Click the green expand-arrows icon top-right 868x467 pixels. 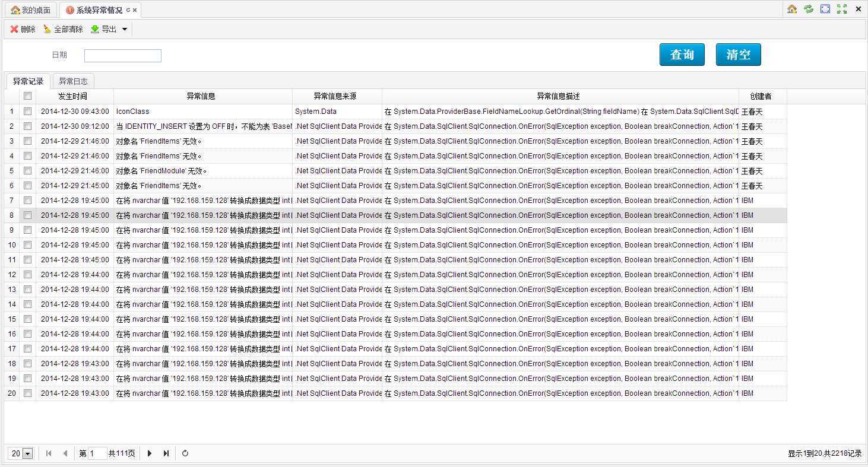pos(842,9)
